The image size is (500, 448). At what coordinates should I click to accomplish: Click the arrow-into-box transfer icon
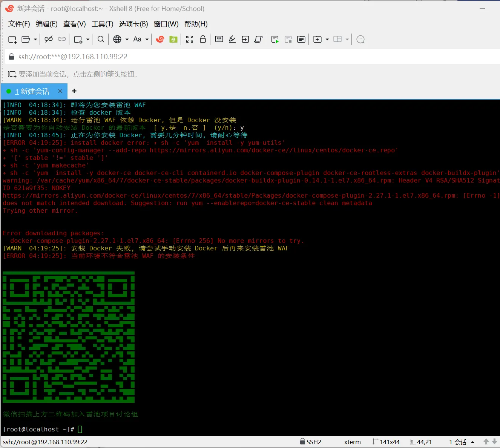(245, 39)
